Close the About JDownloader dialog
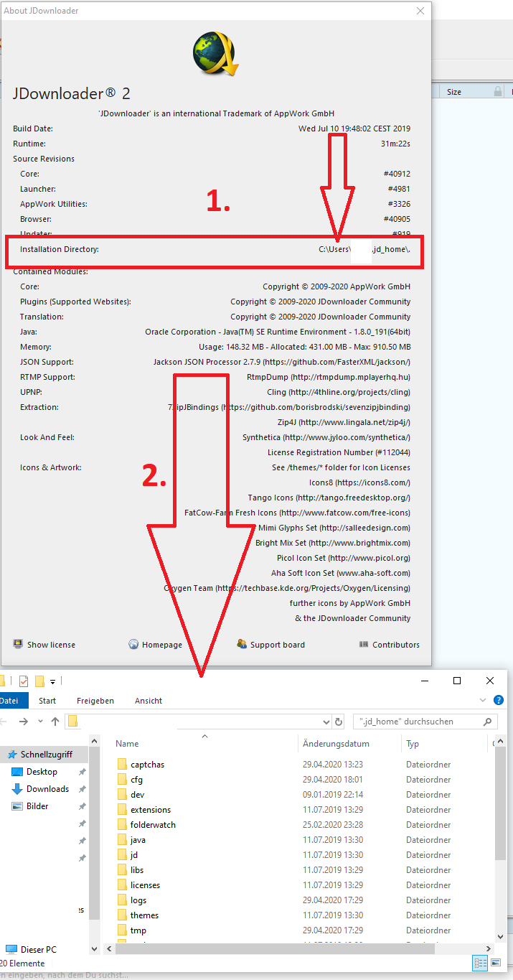513x980 pixels. 420,11
